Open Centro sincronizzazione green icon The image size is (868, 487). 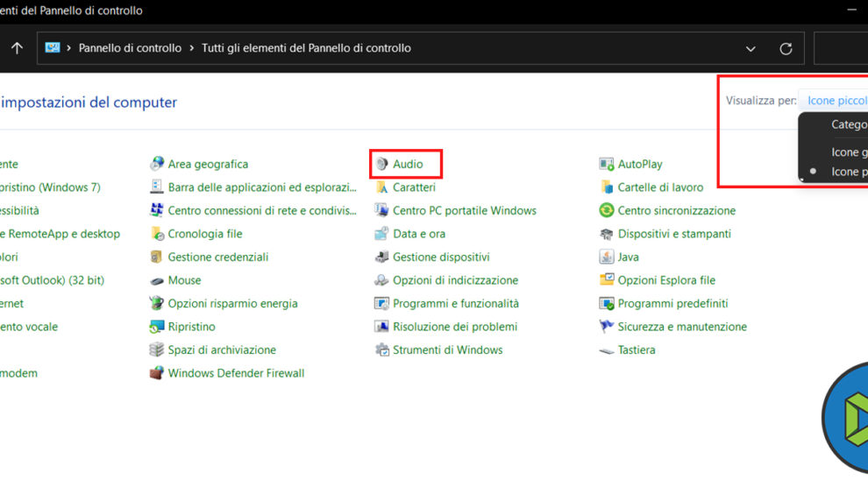607,210
